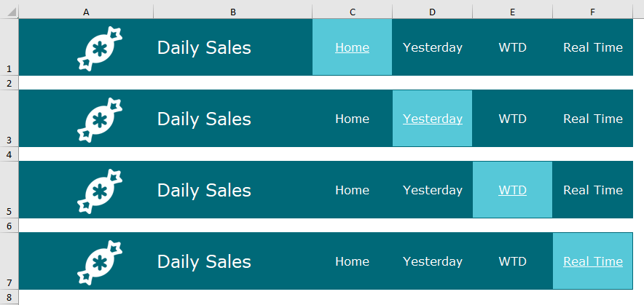Select the column D header
This screenshot has height=305, width=644.
click(x=432, y=12)
